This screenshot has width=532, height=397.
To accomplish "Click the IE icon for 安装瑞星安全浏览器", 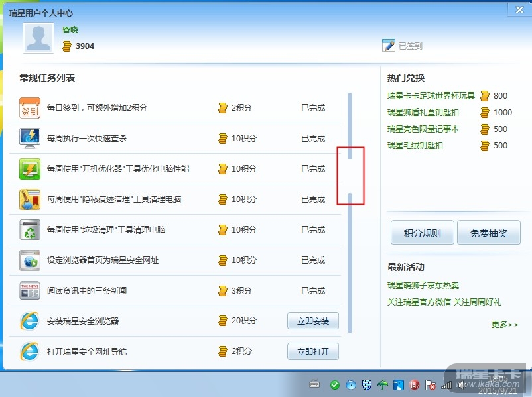I will pyautogui.click(x=30, y=321).
